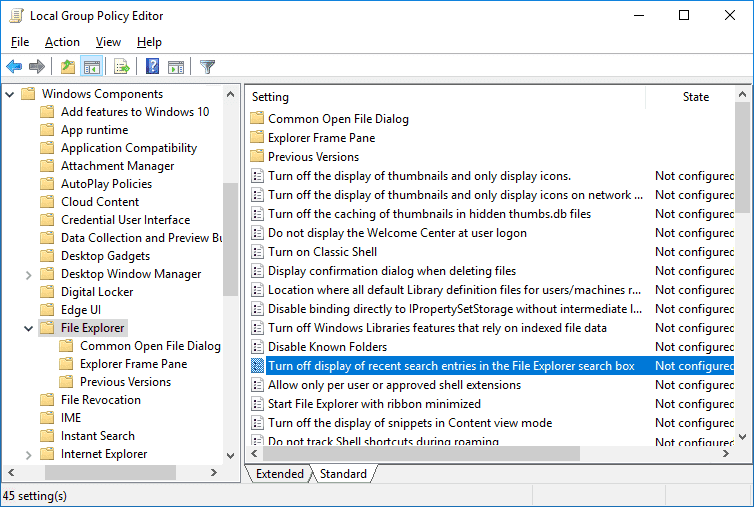
Task: Collapse the File Explorer tree node
Action: tap(28, 329)
